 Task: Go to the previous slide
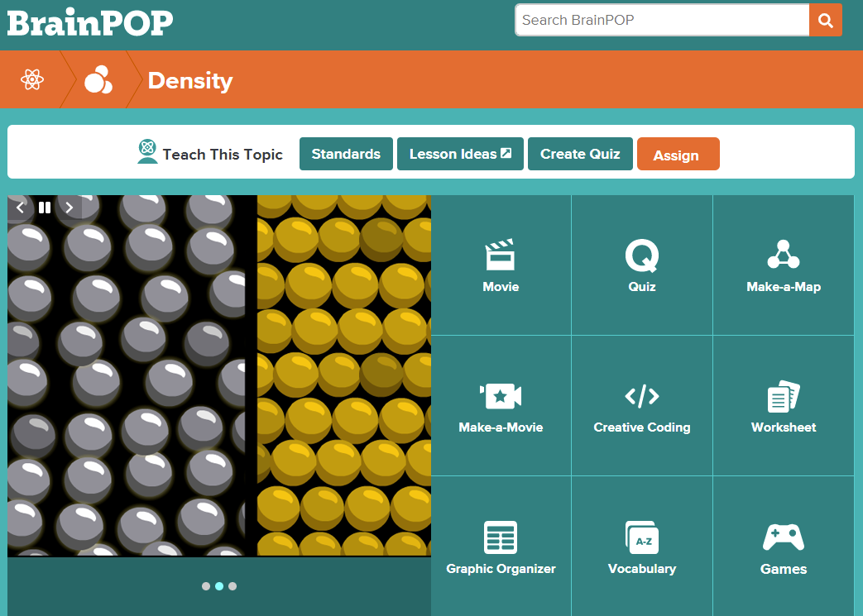click(x=21, y=208)
